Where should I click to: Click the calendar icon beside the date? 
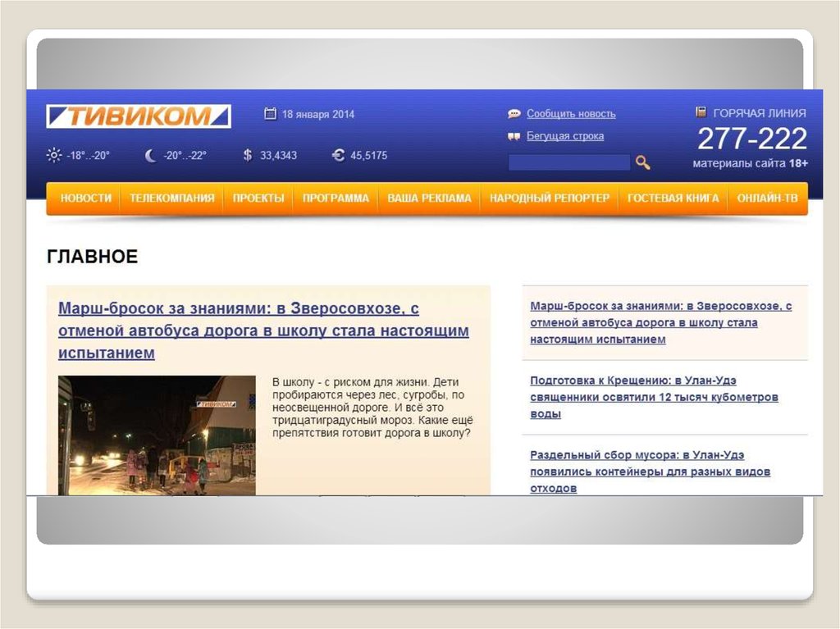click(x=270, y=114)
